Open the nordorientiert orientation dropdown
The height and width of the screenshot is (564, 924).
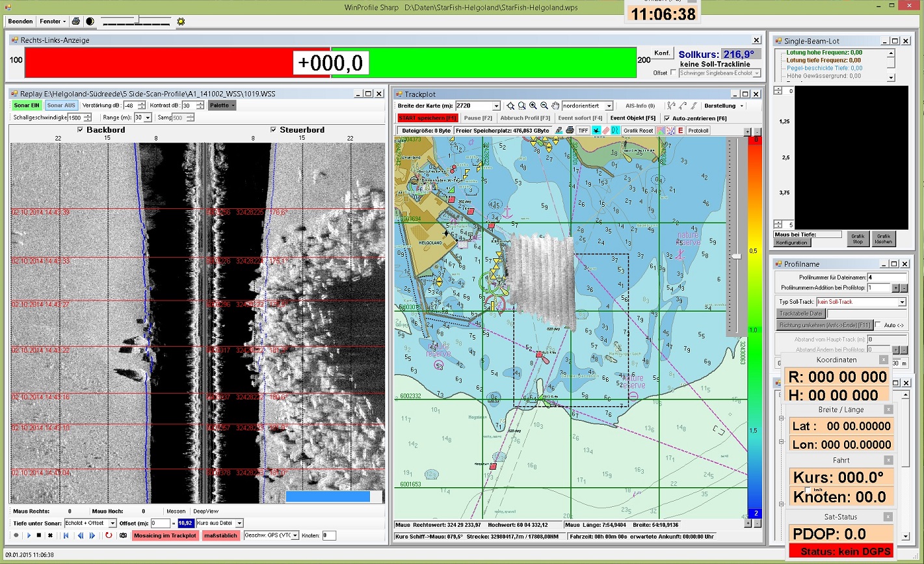[609, 105]
